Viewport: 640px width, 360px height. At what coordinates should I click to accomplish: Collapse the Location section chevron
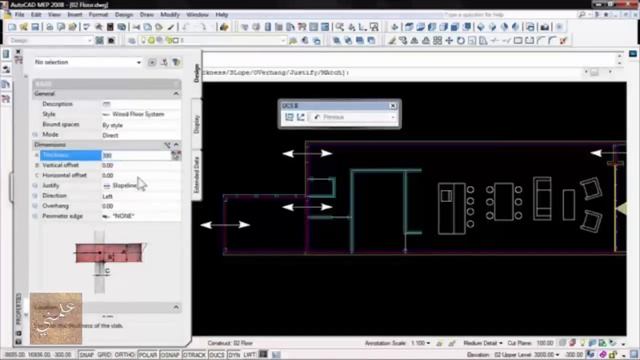[176, 307]
